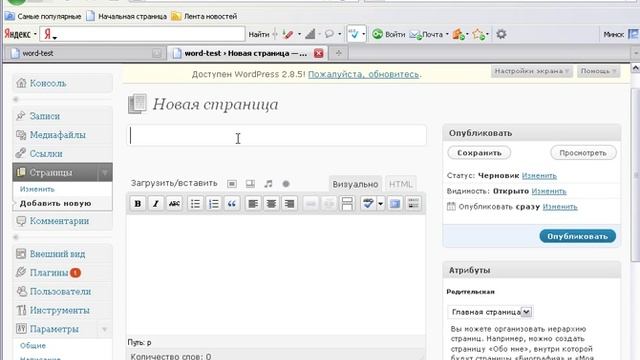Screen dimensions: 640x360
Task: Click the Yandex search input field
Action: 142,34
